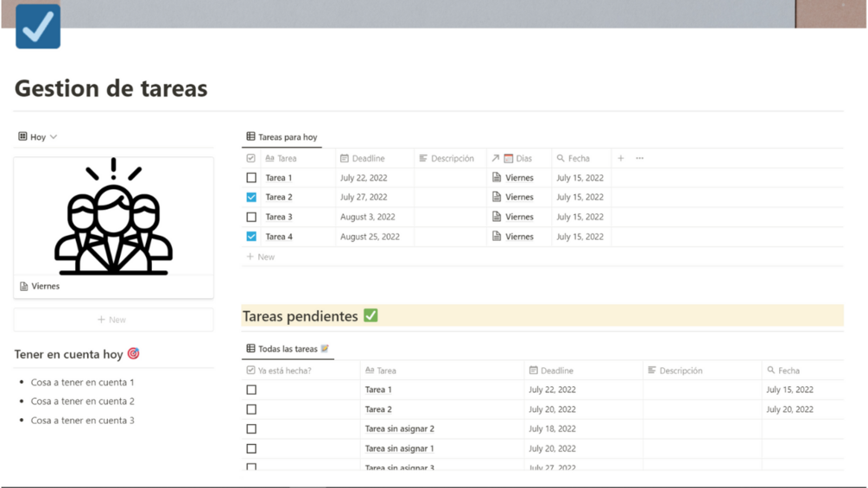Image resolution: width=868 pixels, height=488 pixels.
Task: Expand the Hoy view dropdown chevron
Action: click(x=54, y=136)
